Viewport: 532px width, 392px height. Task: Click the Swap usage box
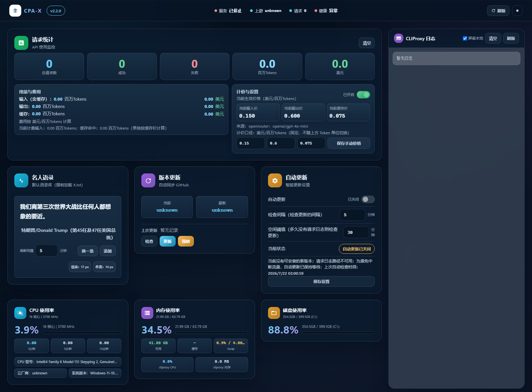coord(231,346)
